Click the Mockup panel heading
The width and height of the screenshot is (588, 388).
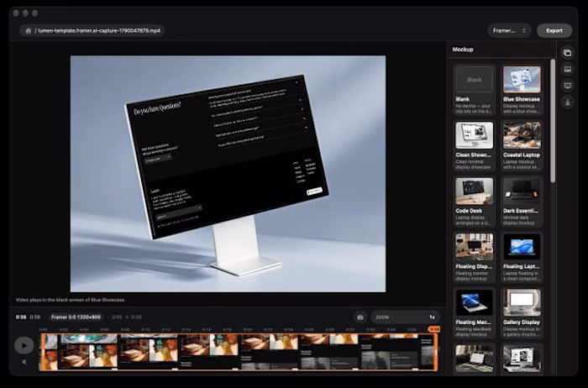463,50
